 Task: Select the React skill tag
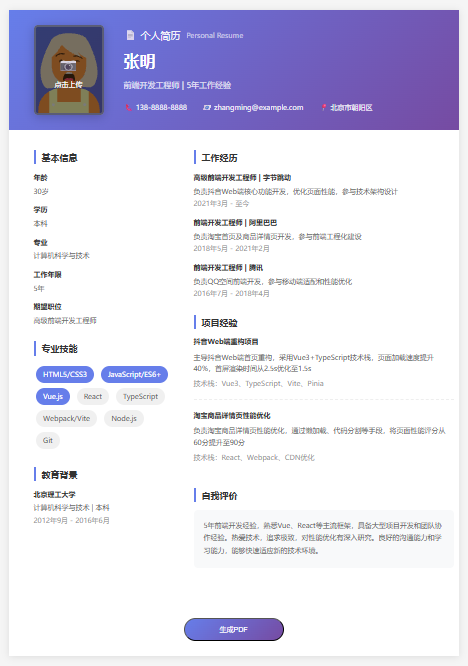(x=93, y=396)
